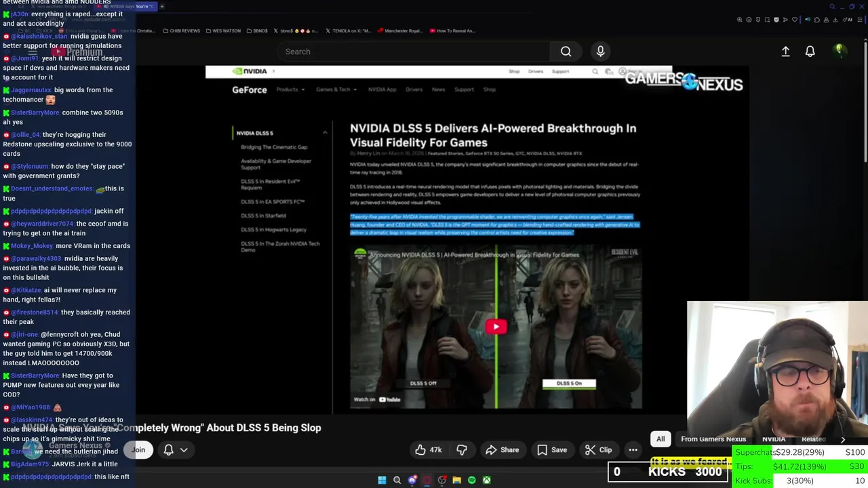Click the smiley emoji toolbar icon

click(749, 20)
